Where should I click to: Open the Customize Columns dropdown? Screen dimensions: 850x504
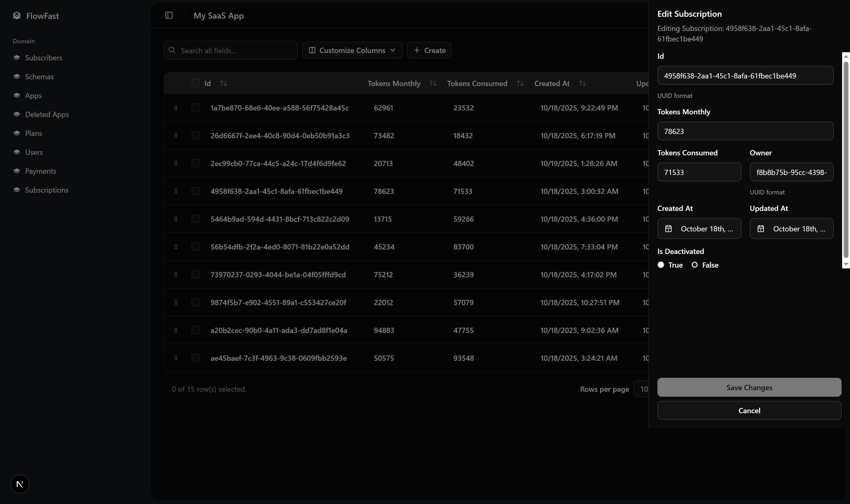352,50
